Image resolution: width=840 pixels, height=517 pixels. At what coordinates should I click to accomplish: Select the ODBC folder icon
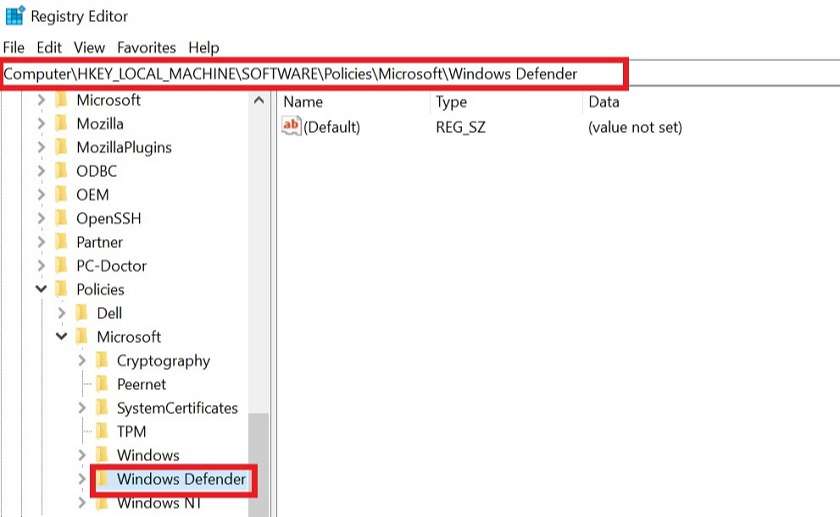pyautogui.click(x=62, y=171)
